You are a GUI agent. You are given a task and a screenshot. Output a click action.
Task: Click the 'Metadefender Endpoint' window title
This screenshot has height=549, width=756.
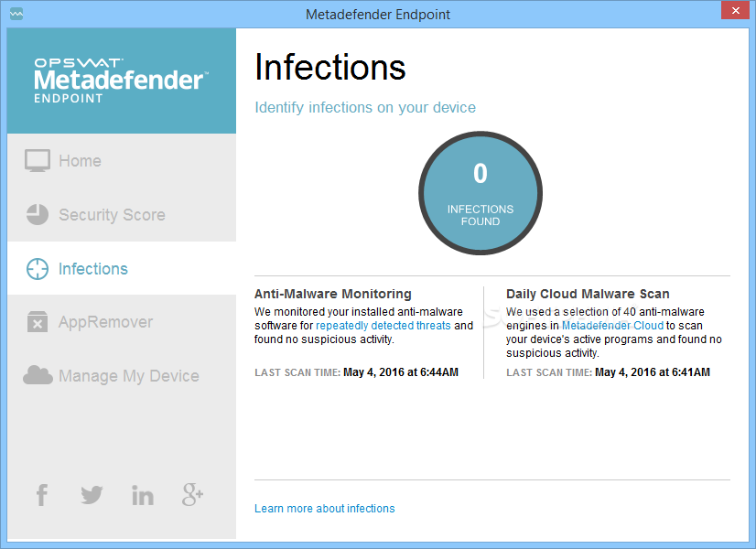[378, 15]
